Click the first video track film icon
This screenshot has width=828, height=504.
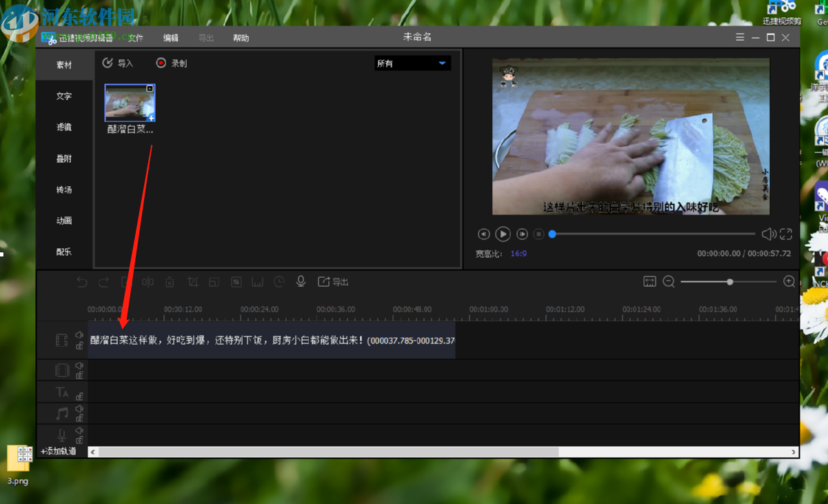pos(62,340)
